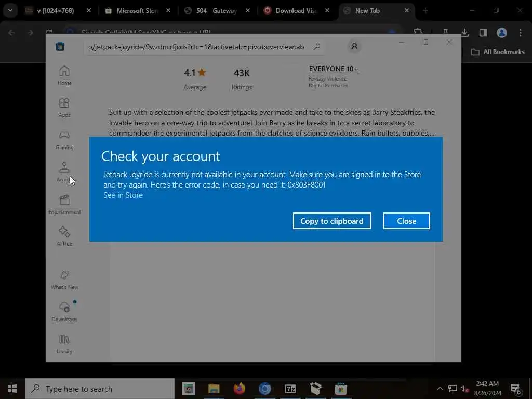Screen dimensions: 532x399
Task: Open Home in the Store sidebar
Action: pyautogui.click(x=64, y=75)
